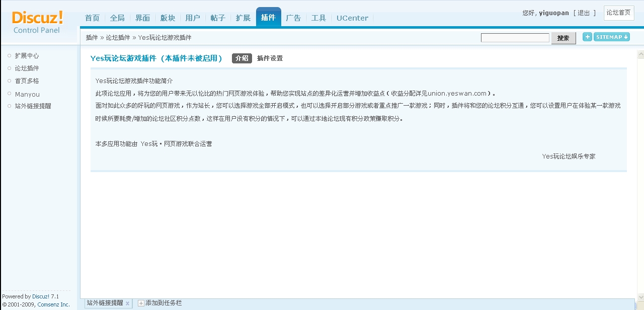Click 添加到任务栏 in the bottom bar
The height and width of the screenshot is (310, 644).
pyautogui.click(x=164, y=303)
